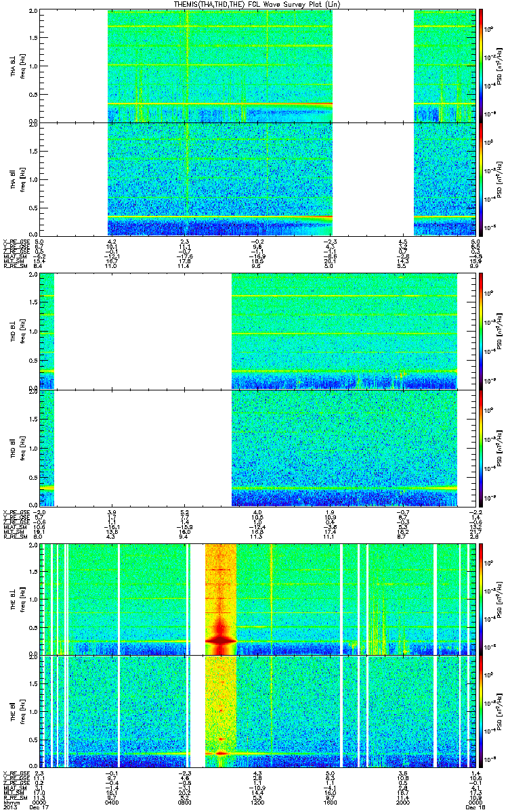Click the PSD color bar beside THA B⊥
The height and width of the screenshot is (812, 508).
click(x=481, y=66)
